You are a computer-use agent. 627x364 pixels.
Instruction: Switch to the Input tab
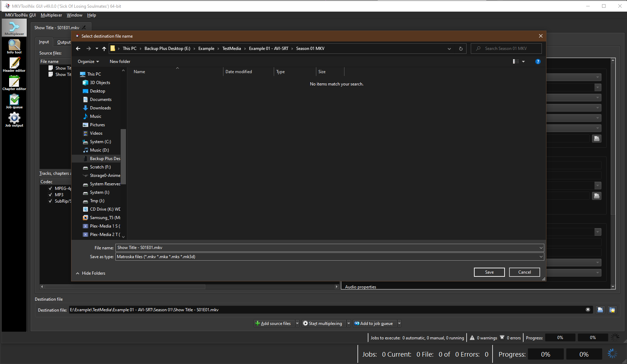pos(44,41)
